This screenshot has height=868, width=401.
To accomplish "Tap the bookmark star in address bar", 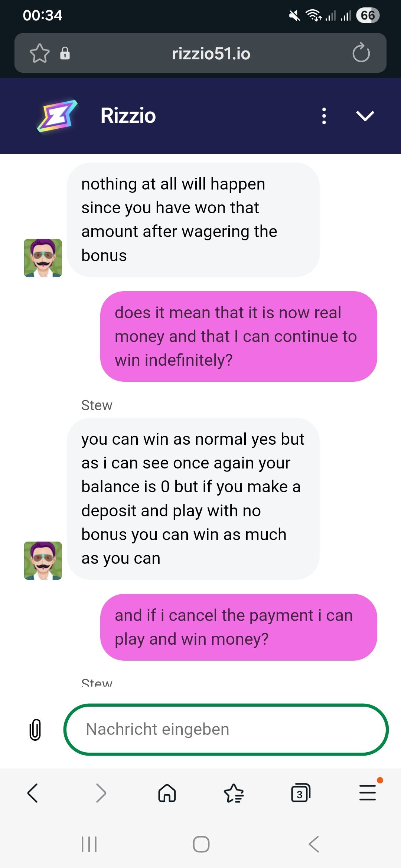I will pyautogui.click(x=40, y=53).
